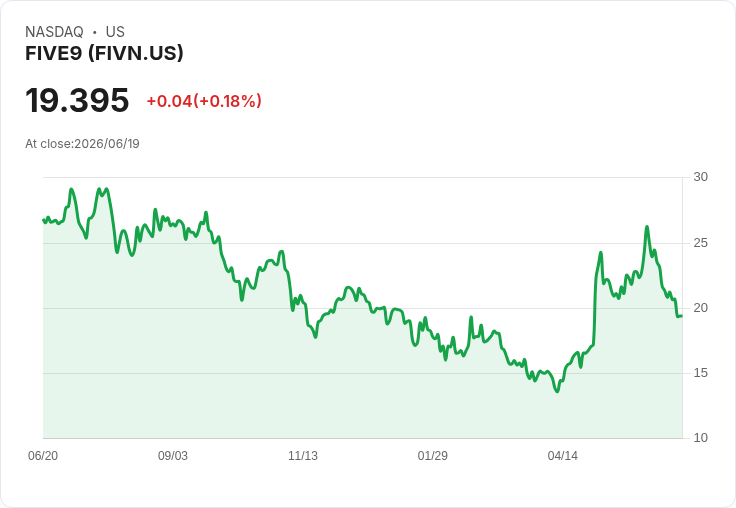Click the 10 price axis label

coord(700,438)
